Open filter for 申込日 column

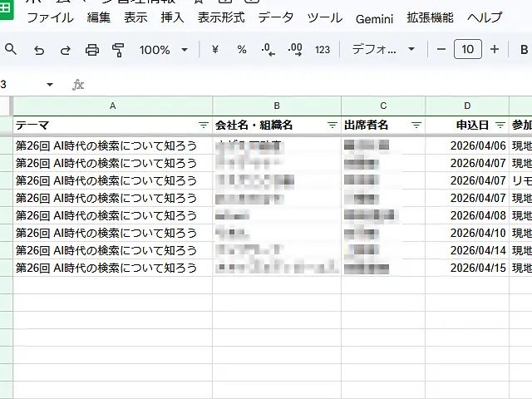tap(500, 126)
